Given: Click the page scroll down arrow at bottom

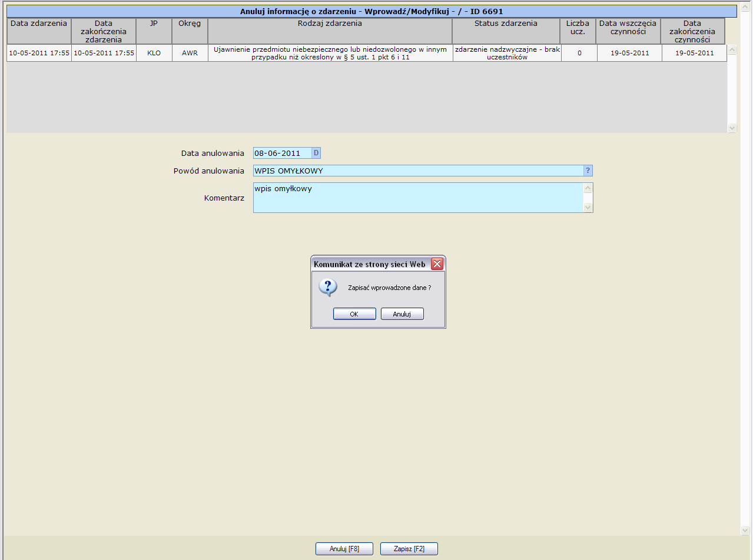Looking at the screenshot, I should point(746,531).
